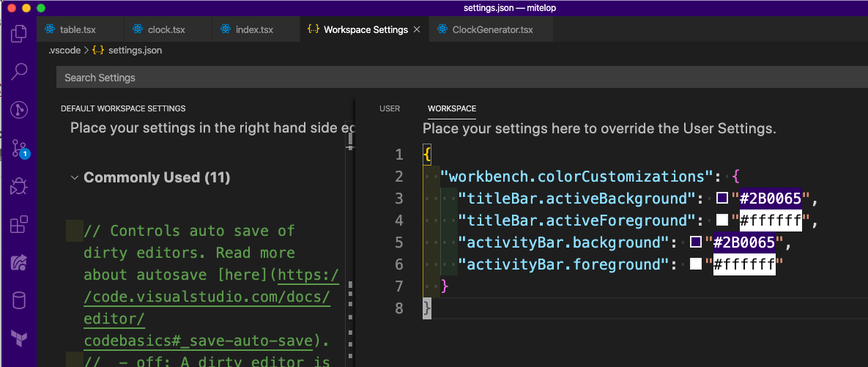Screen dimensions: 868x367
Task: Switch to clock.tsx tab
Action: (168, 29)
